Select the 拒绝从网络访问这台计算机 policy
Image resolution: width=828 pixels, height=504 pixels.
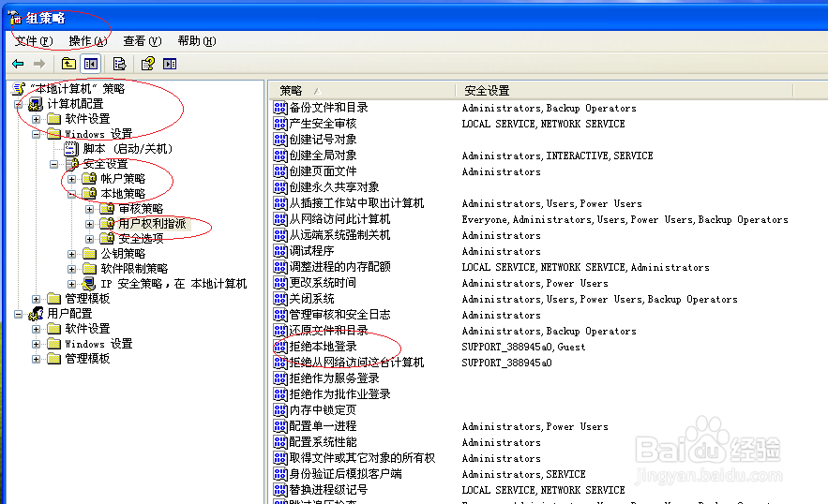[x=356, y=363]
